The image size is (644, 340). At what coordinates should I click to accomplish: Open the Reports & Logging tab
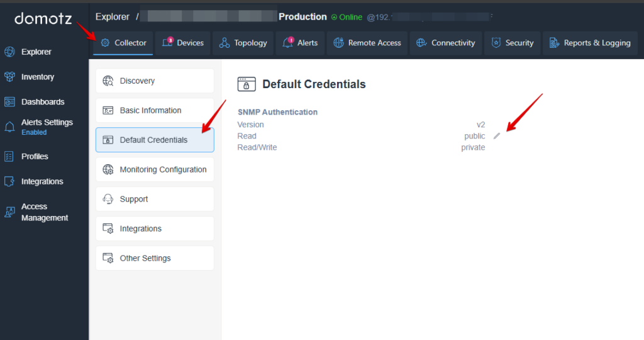pos(589,43)
